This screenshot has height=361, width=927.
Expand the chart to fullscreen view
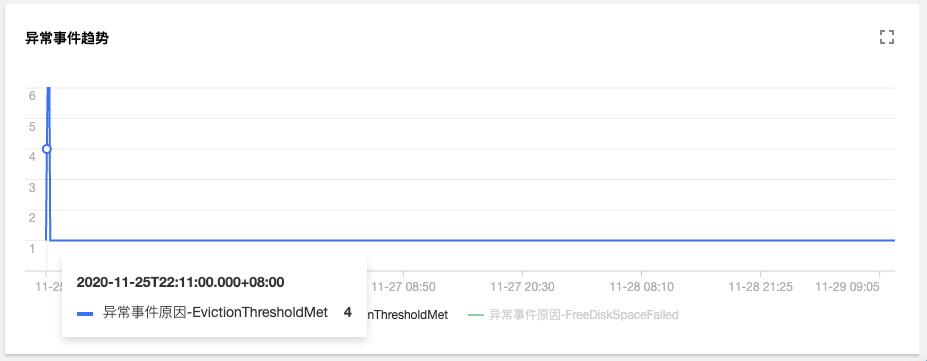pos(886,38)
